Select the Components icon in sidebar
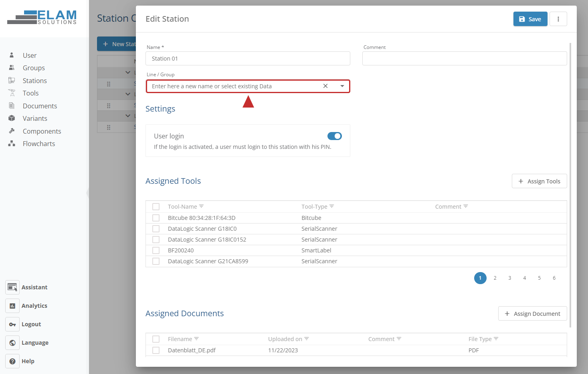This screenshot has height=374, width=588. 12,131
